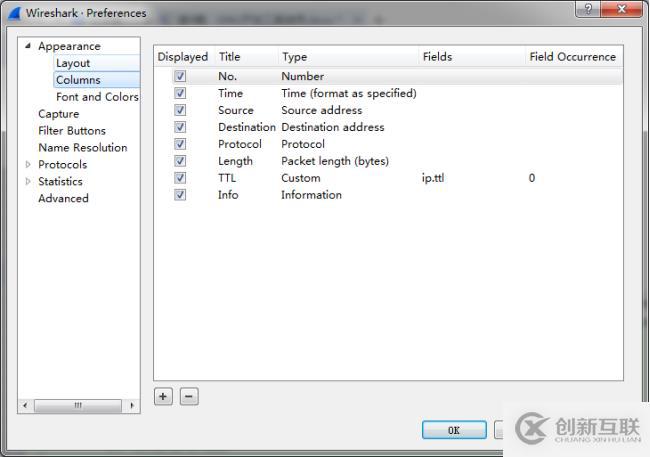Viewport: 650px width, 457px height.
Task: Select Layout under Appearance
Action: tap(73, 63)
